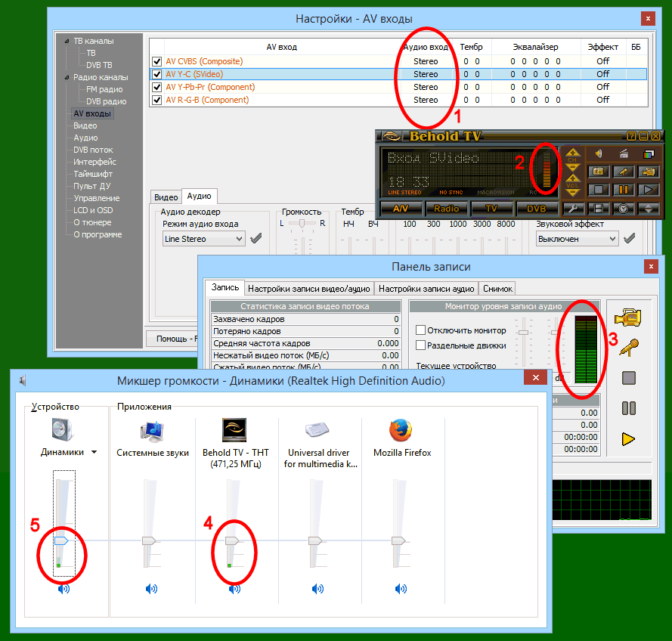672x641 pixels.
Task: Open the Динамики device dropdown arrow
Action: [94, 453]
